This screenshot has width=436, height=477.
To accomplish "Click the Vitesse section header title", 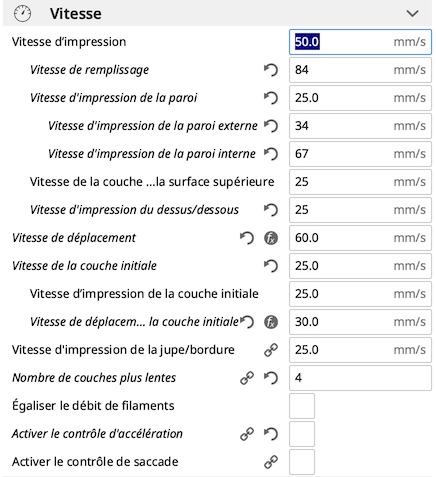I will 76,14.
